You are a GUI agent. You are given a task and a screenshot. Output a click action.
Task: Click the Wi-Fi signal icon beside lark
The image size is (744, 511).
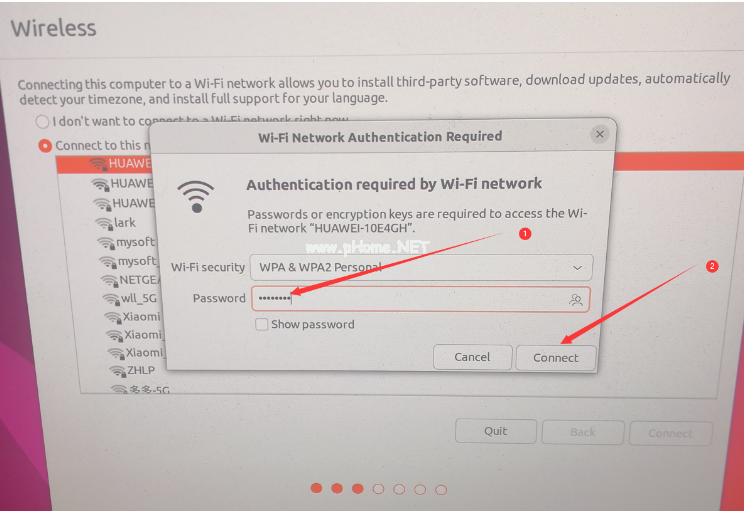coord(104,223)
